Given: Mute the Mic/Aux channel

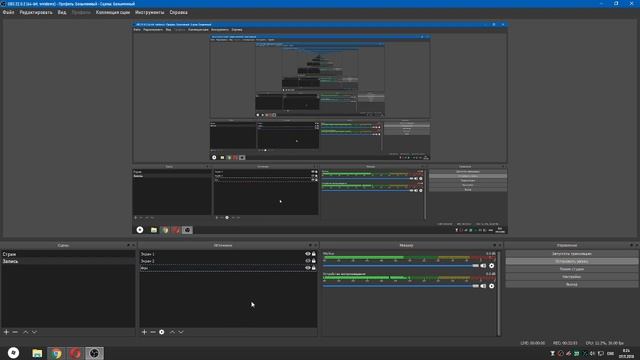Looking at the screenshot, I should tap(483, 266).
